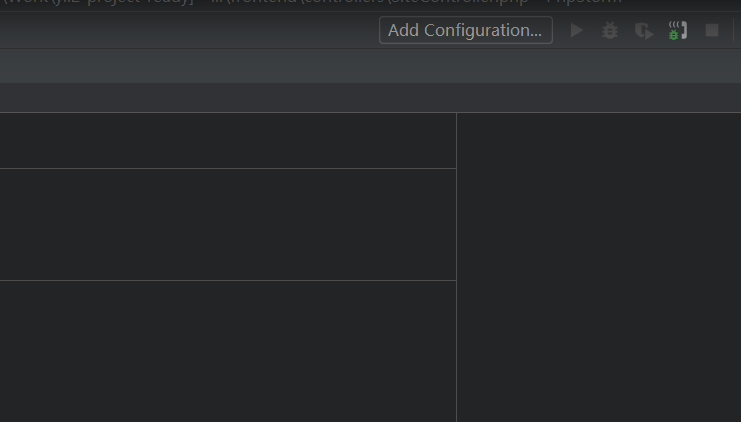Click the top border line of the left pane
Viewport: 741px width, 422px height.
(x=228, y=113)
